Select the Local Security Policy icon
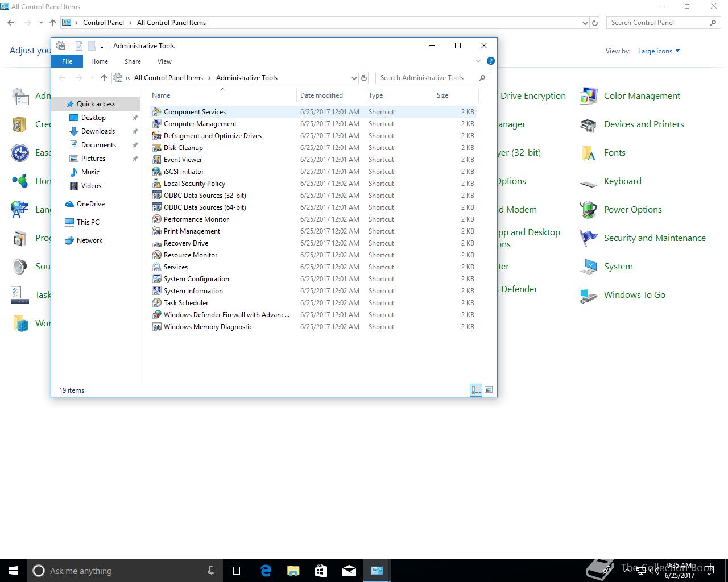Screen dimensions: 728x582 point(157,184)
